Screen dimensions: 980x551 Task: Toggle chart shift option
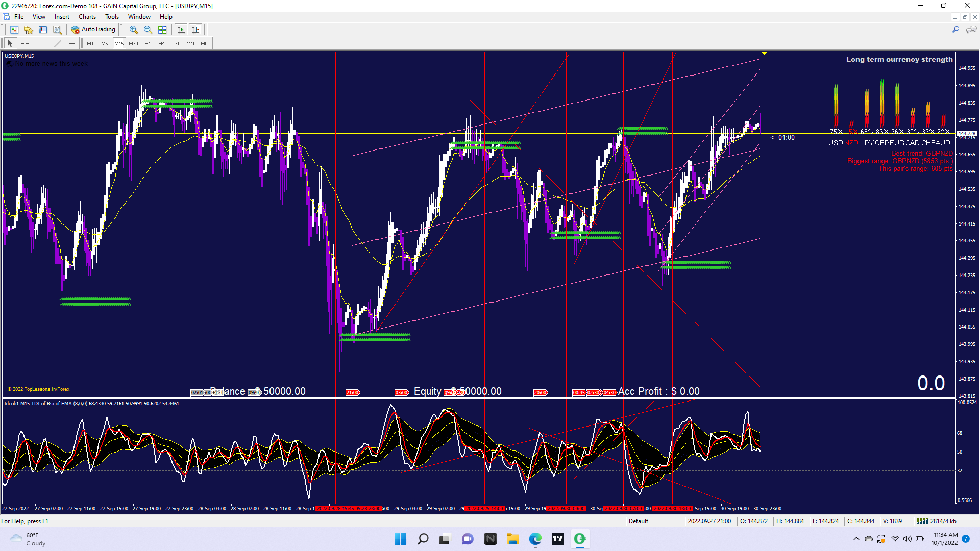point(195,30)
